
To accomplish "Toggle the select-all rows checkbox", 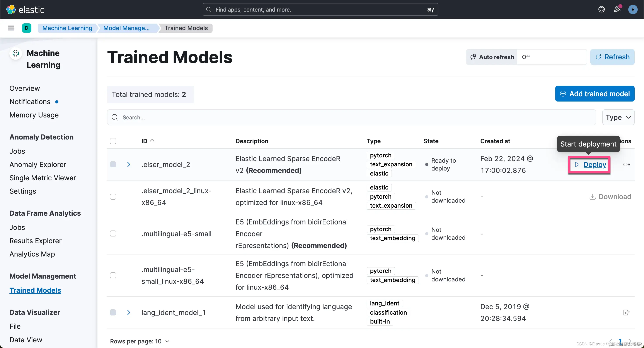I will click(x=113, y=141).
